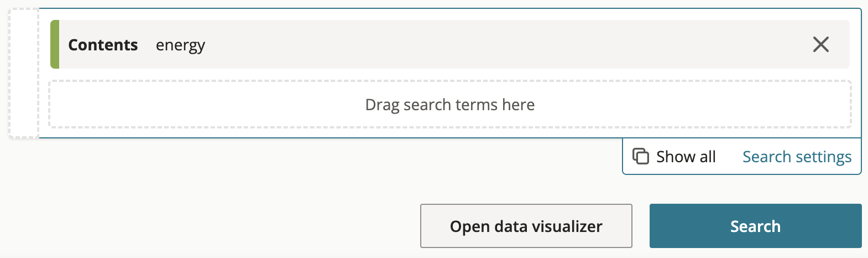Click the energy search term text
Screen dimensions: 868x258
coord(180,45)
